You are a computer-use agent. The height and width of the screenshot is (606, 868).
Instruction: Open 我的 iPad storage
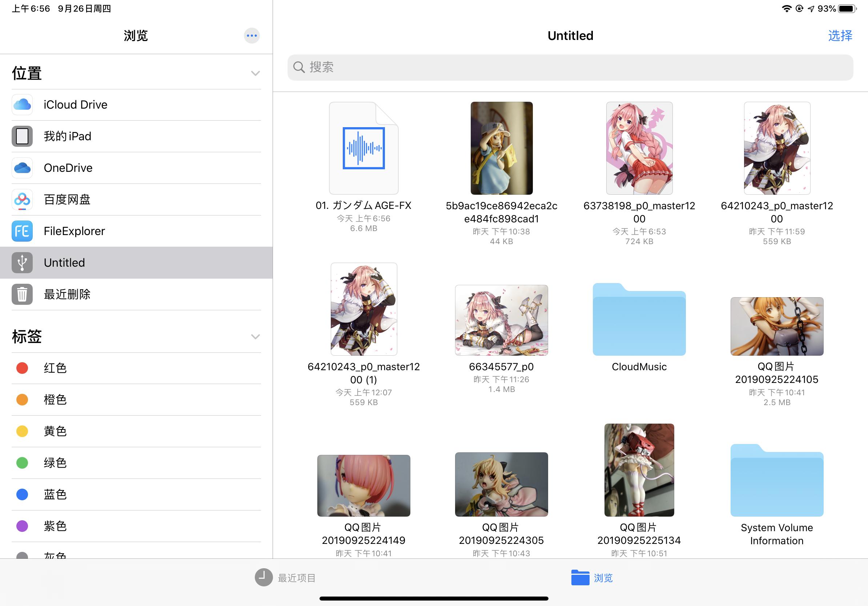coord(67,136)
